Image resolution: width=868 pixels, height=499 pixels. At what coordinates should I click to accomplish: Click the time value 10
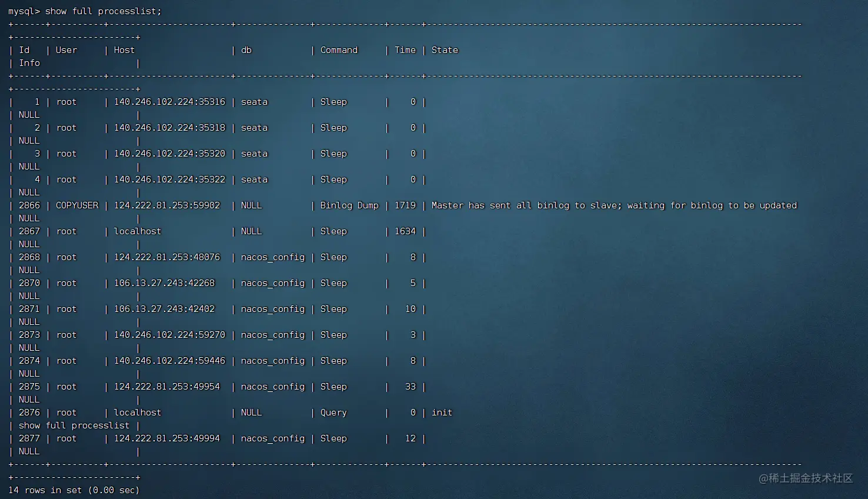[410, 309]
